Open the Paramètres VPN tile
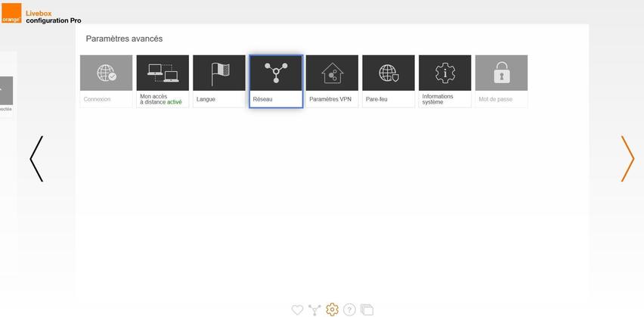Image resolution: width=644 pixels, height=317 pixels. (x=332, y=81)
